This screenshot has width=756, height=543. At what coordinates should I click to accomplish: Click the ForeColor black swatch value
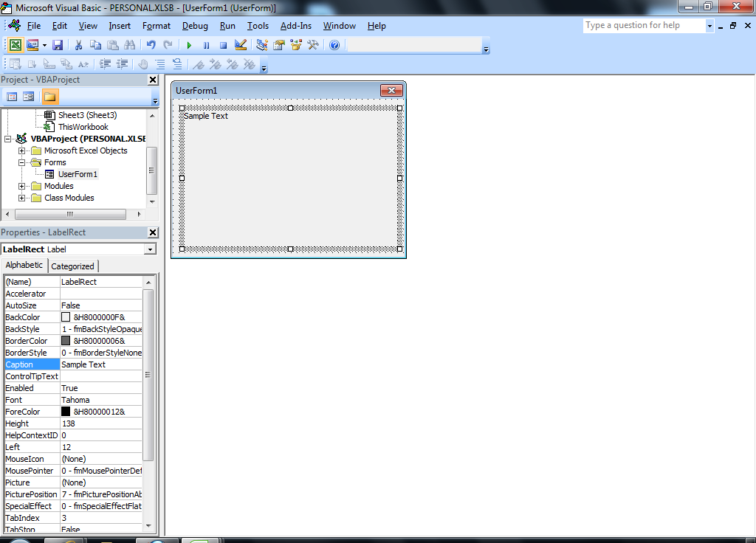[66, 412]
